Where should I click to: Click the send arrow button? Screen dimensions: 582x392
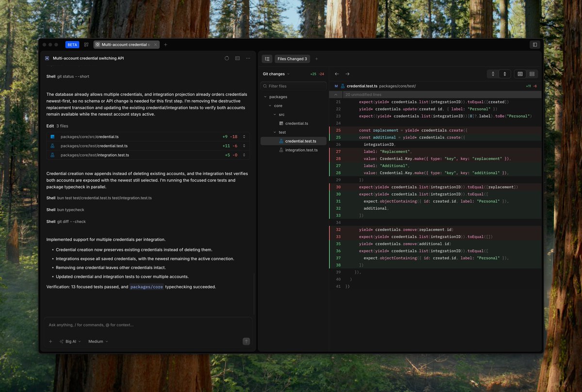246,342
